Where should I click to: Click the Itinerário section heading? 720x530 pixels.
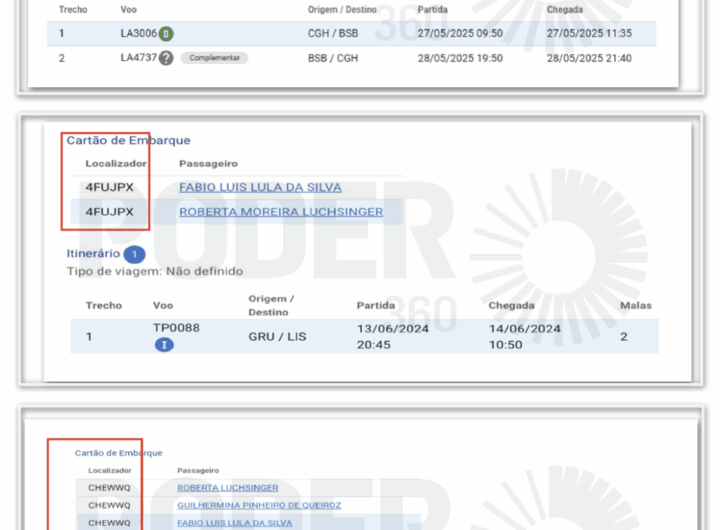point(93,254)
